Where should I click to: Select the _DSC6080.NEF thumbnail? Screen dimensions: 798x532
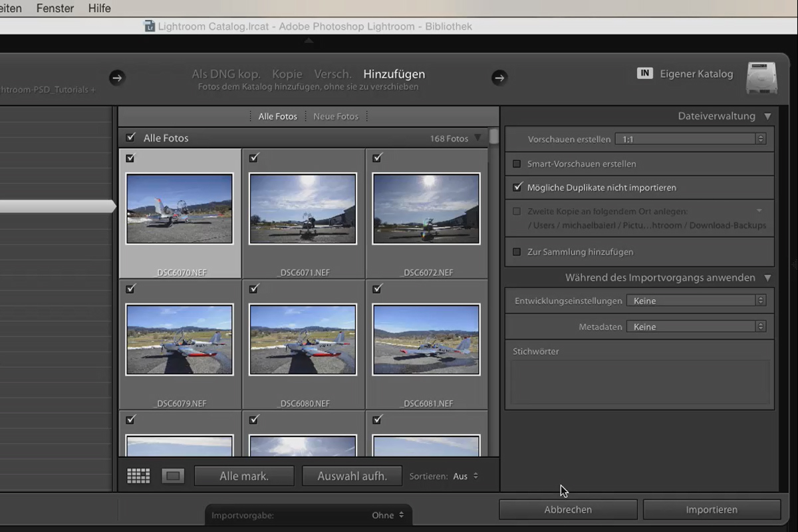point(303,340)
